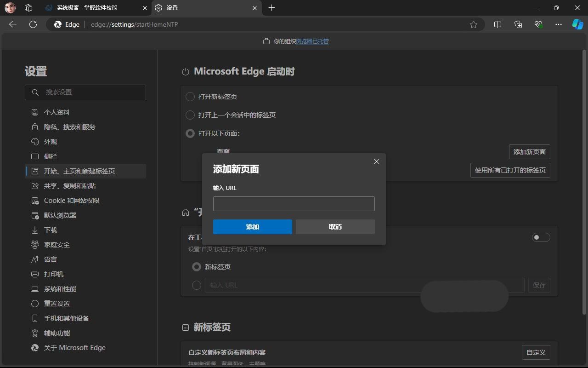
Task: Click the 浏览器已托管 link
Action: [x=312, y=41]
